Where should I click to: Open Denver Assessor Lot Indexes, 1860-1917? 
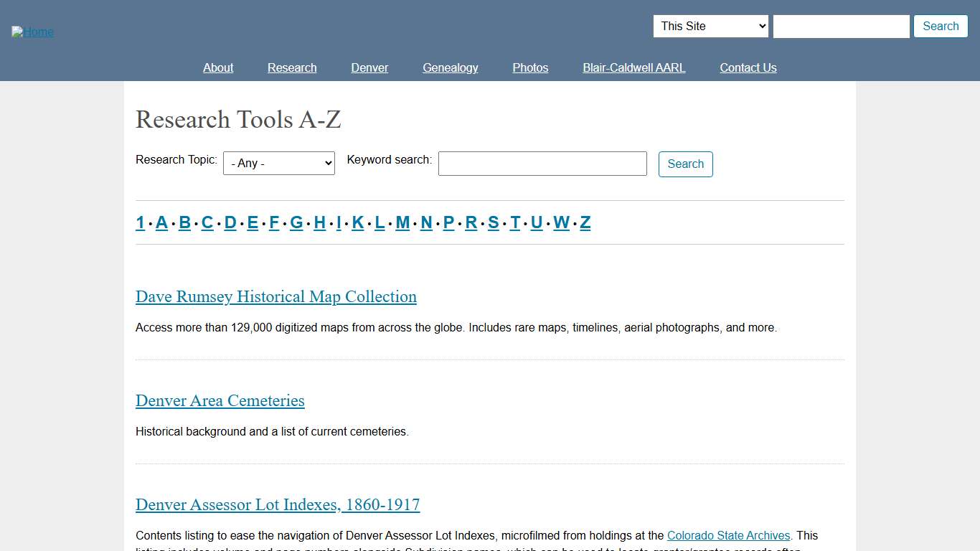(278, 504)
